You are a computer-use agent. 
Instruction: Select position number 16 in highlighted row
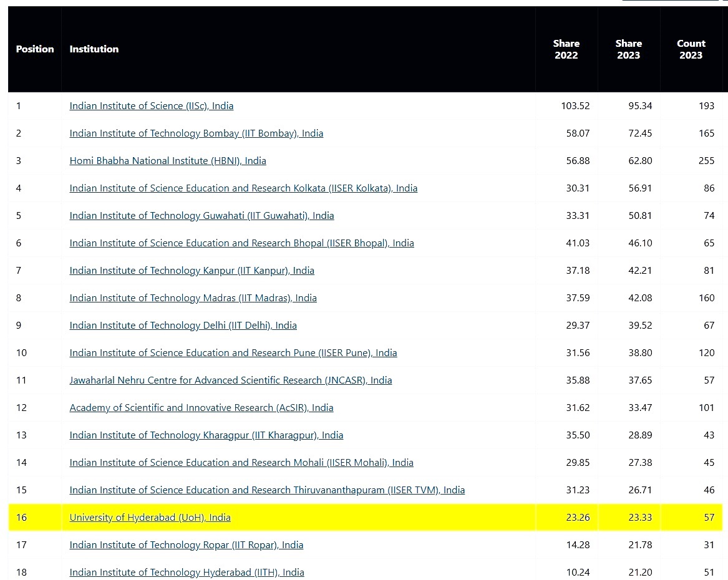point(21,517)
